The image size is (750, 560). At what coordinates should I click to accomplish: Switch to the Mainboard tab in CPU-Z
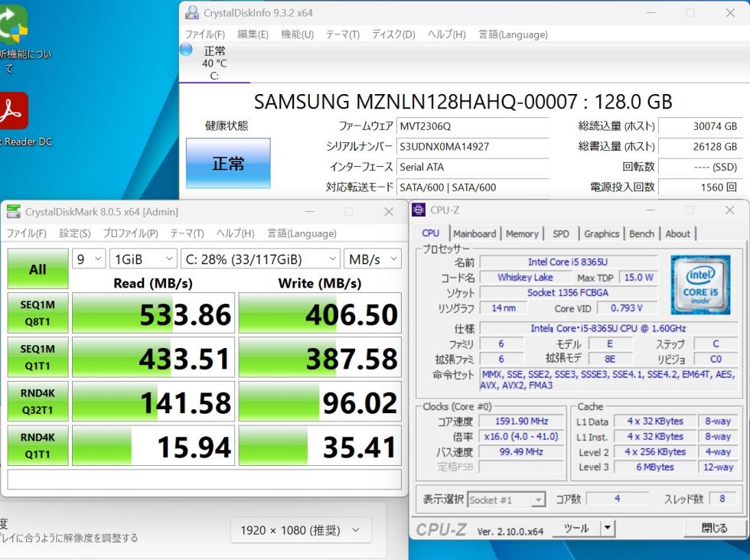click(474, 234)
